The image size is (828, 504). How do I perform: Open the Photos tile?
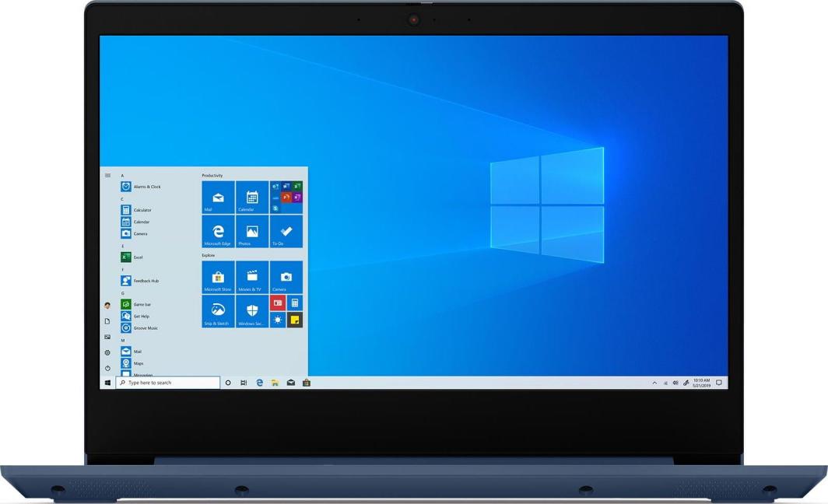[x=252, y=231]
